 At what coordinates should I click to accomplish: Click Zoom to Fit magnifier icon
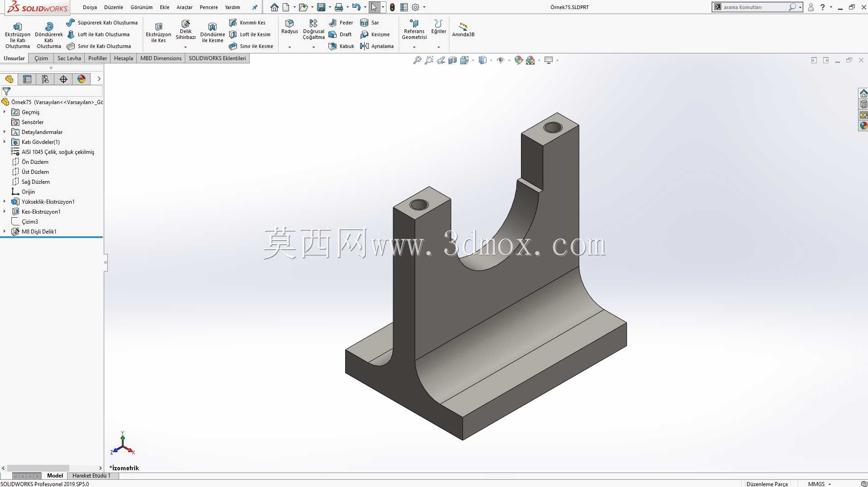pos(417,60)
